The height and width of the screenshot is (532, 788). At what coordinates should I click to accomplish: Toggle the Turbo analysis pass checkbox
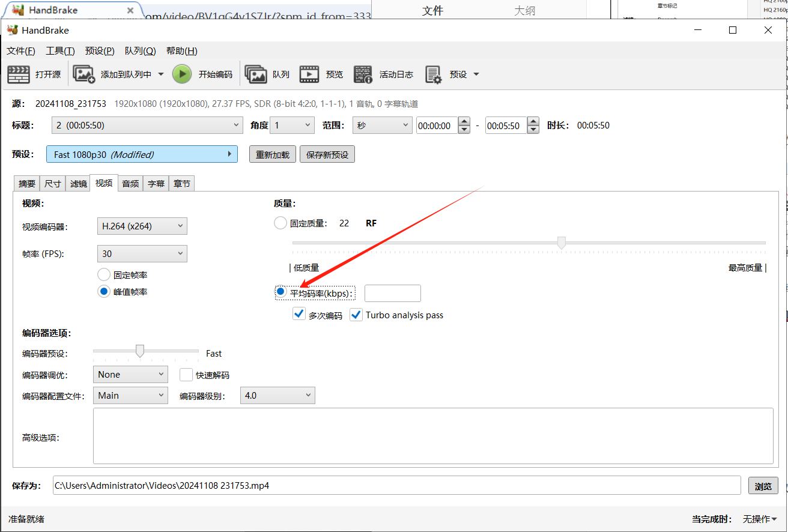tap(356, 315)
